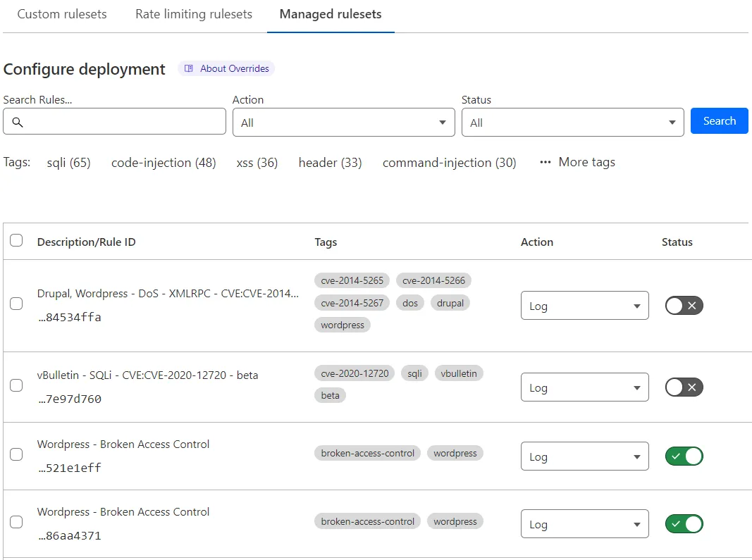
Task: Filter rules by the sqli (65) tag
Action: 68,162
